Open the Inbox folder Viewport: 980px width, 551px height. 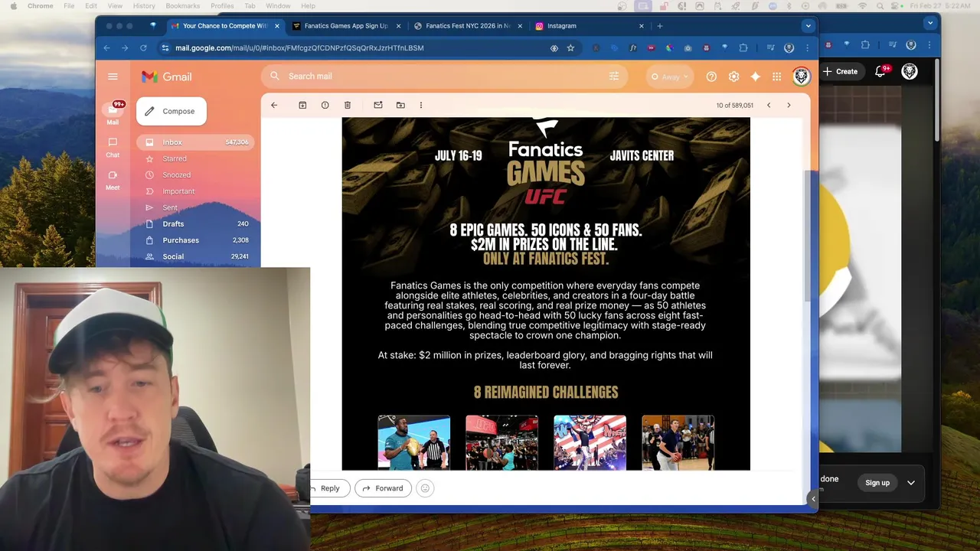tap(196, 142)
